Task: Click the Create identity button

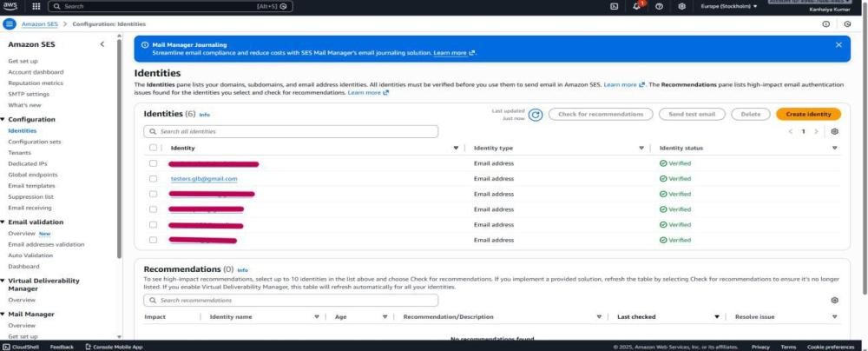Action: 807,114
